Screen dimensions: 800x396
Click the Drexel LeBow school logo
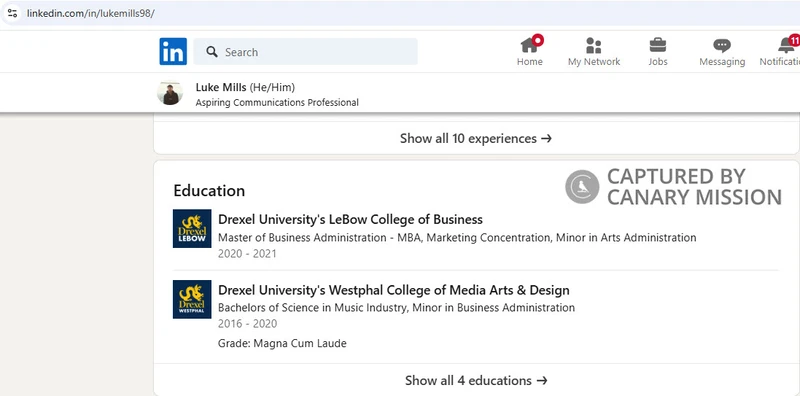click(192, 229)
